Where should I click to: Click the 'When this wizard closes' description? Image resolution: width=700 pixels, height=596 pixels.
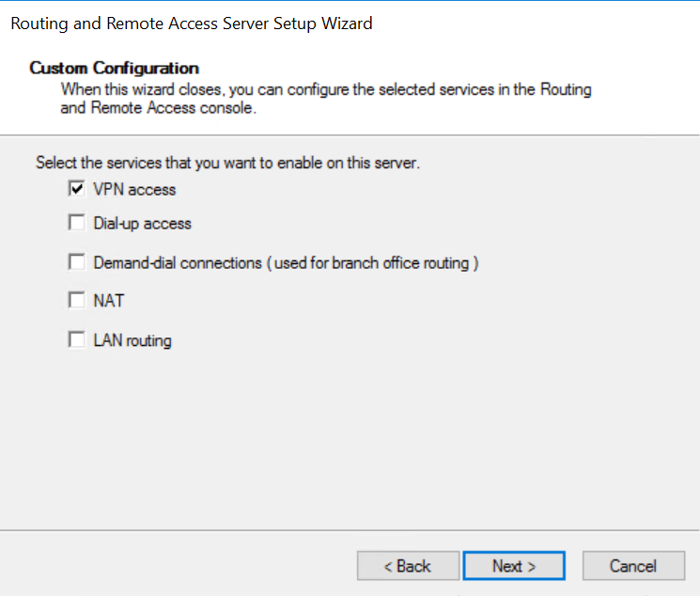click(x=325, y=90)
